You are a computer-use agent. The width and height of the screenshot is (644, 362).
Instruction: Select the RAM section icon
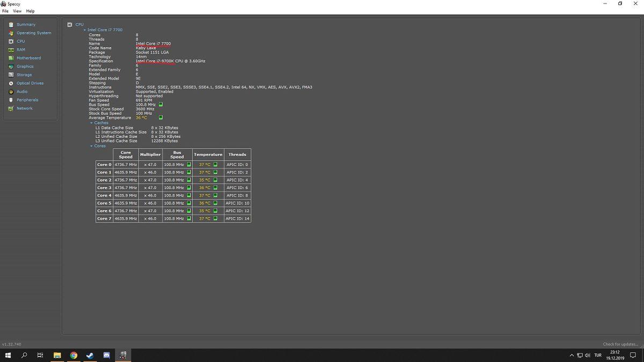[x=11, y=50]
